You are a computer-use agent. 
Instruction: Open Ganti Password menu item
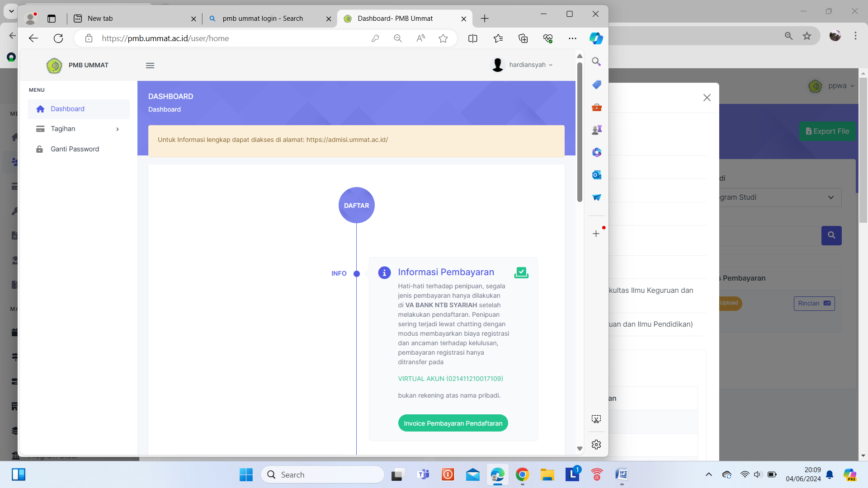point(75,149)
